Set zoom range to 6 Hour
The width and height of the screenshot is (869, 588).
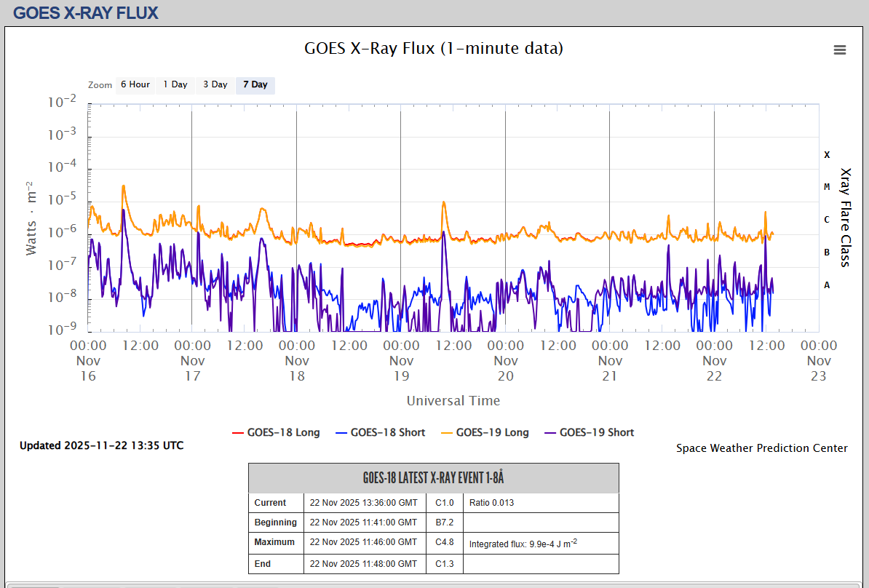[135, 84]
